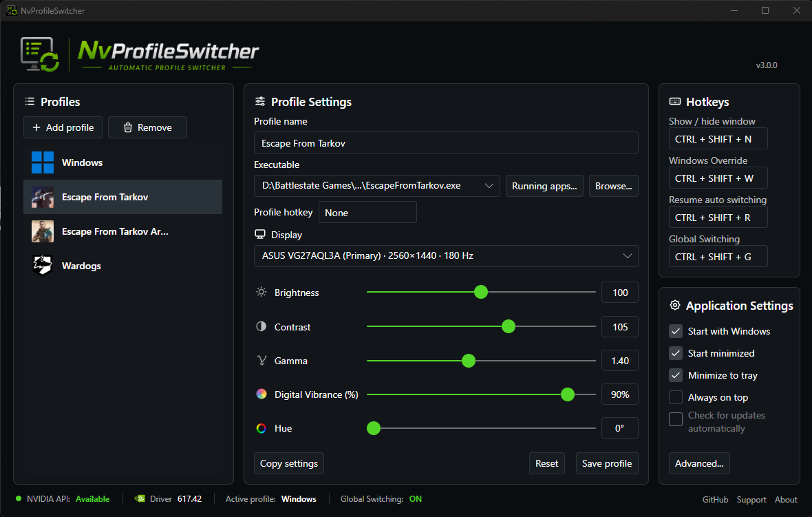
Task: Click the Gamma slider handle
Action: coord(469,361)
